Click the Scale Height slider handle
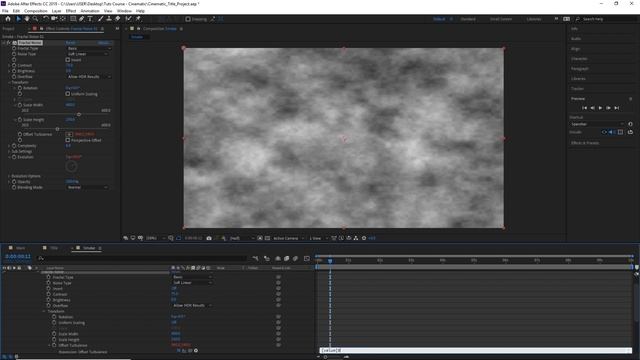Image resolution: width=640 pixels, height=360 pixels. pyautogui.click(x=57, y=129)
